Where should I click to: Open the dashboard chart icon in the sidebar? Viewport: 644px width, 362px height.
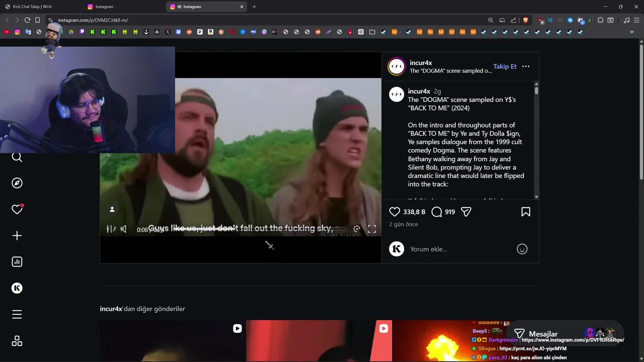tap(17, 261)
